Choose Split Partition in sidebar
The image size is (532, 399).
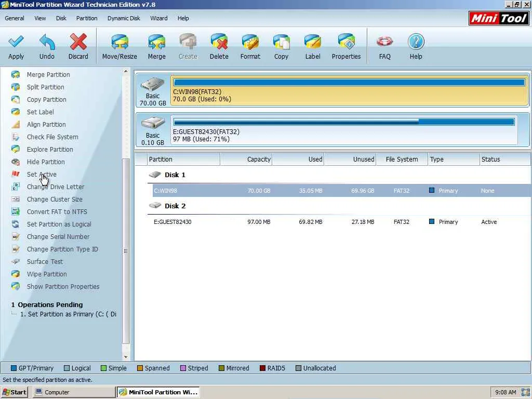pyautogui.click(x=46, y=87)
